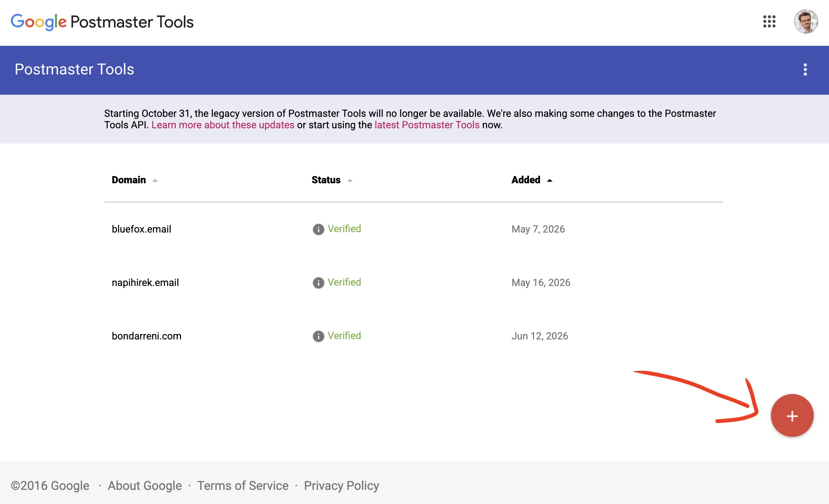The width and height of the screenshot is (829, 504).
Task: Click Verified status for napihirek.email
Action: (x=344, y=282)
